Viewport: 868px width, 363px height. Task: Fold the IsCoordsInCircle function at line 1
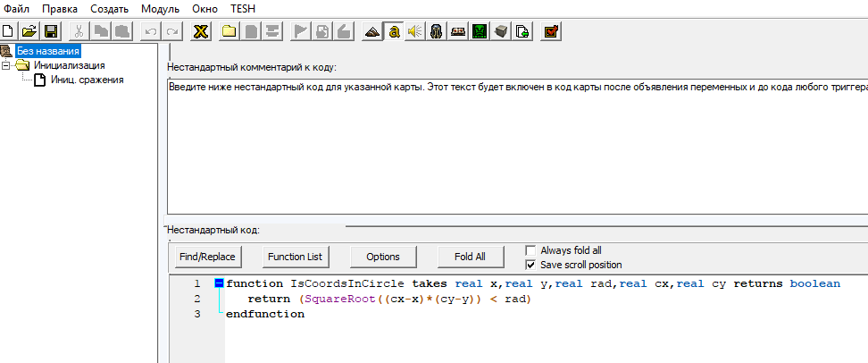[x=219, y=283]
